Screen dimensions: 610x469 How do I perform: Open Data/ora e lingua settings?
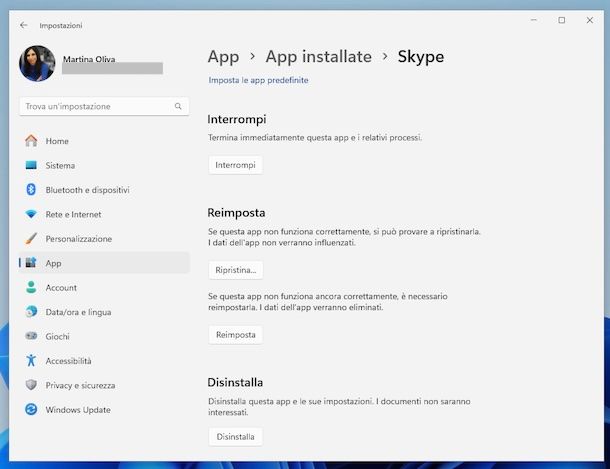[104, 312]
